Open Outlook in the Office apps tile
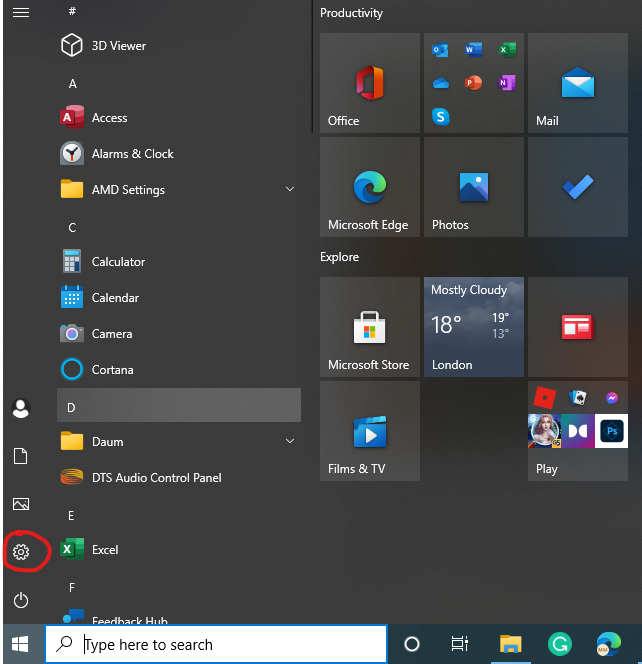The height and width of the screenshot is (664, 642). (x=440, y=50)
